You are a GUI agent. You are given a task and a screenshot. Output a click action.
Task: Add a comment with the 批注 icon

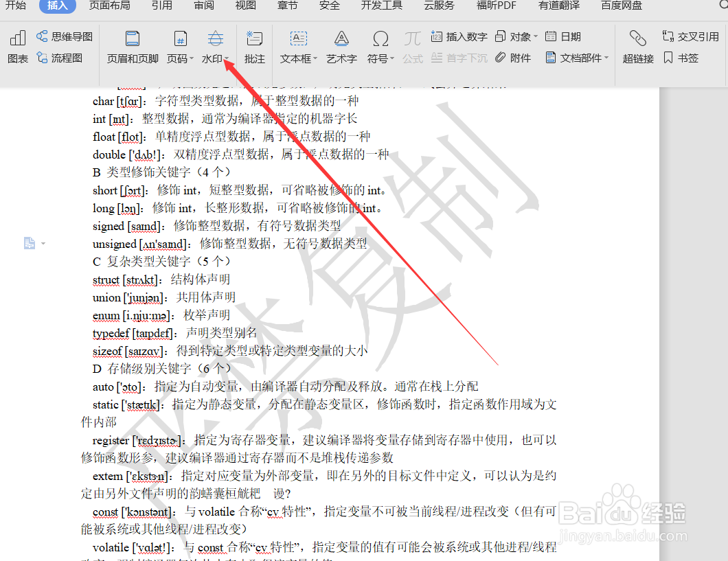pyautogui.click(x=254, y=48)
